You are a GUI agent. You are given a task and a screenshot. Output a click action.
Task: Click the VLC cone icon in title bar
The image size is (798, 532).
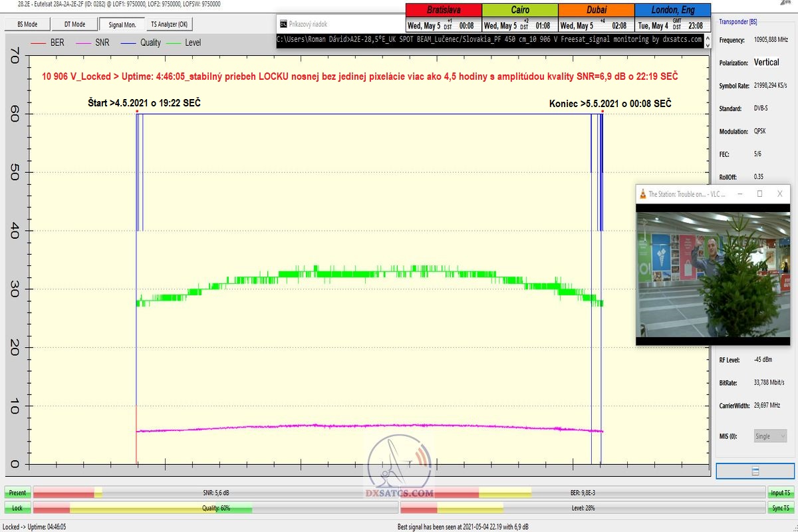click(x=643, y=194)
